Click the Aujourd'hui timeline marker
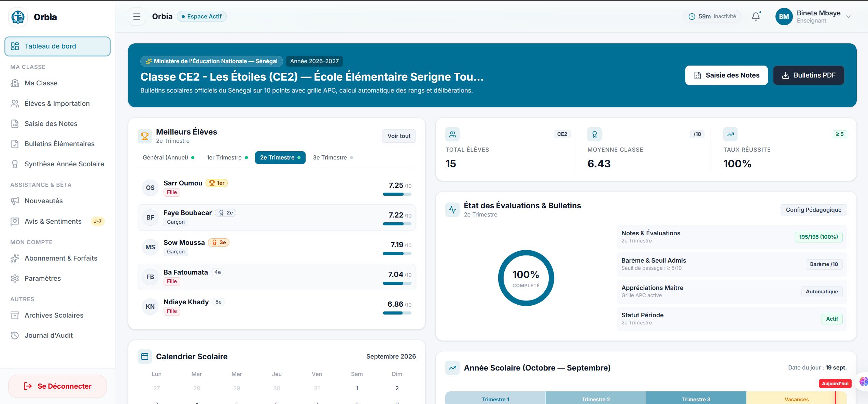Screen dimensions: 868x404 tap(835, 384)
